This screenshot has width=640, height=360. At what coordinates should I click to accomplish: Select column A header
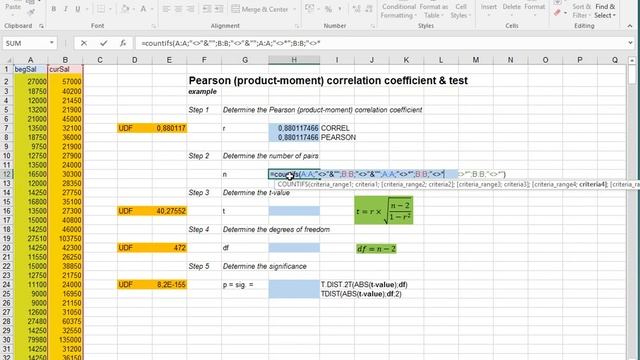pyautogui.click(x=31, y=60)
